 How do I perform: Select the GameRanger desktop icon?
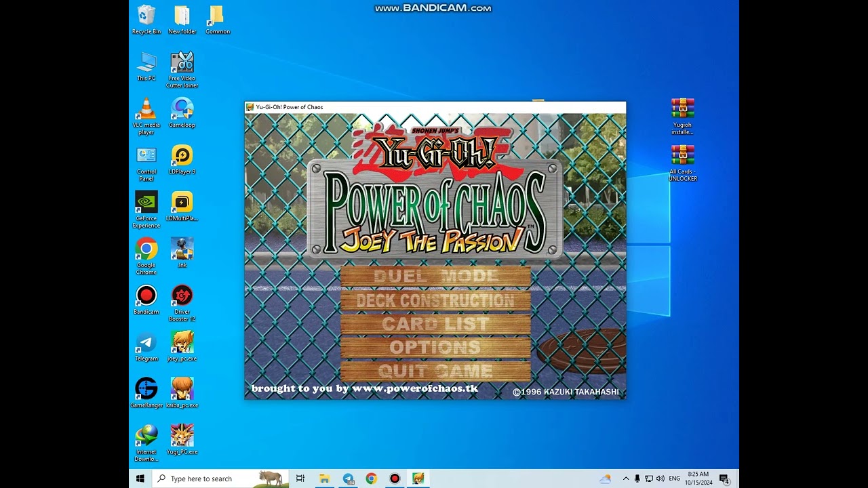(x=146, y=394)
